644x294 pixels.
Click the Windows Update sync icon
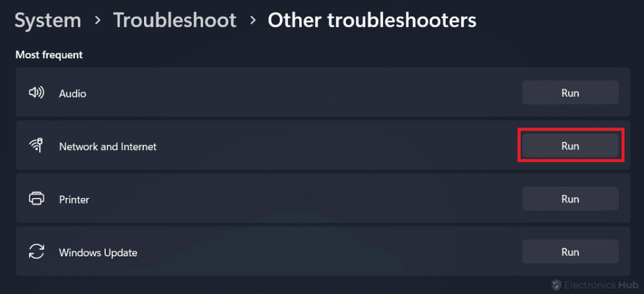click(x=36, y=253)
